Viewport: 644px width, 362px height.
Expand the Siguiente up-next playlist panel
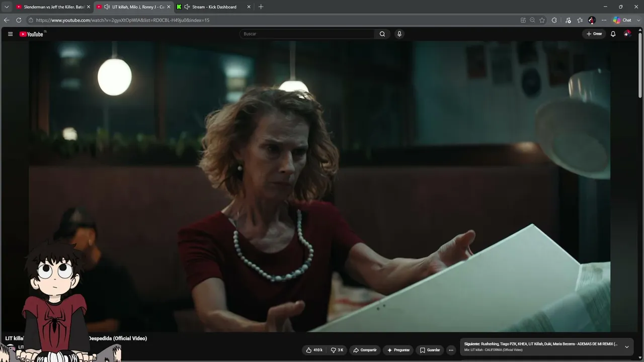626,347
